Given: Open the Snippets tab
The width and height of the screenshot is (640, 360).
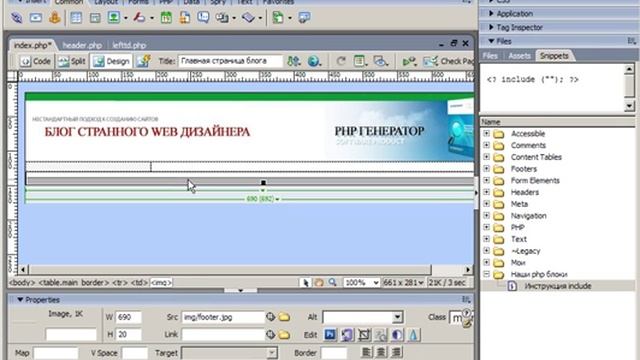Looking at the screenshot, I should click(554, 56).
